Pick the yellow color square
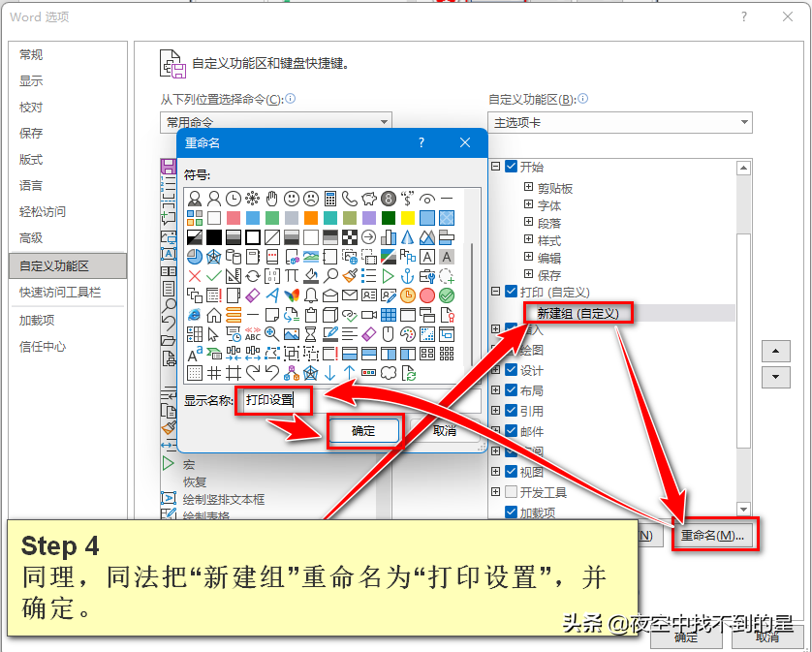812x652 pixels. pos(408,218)
